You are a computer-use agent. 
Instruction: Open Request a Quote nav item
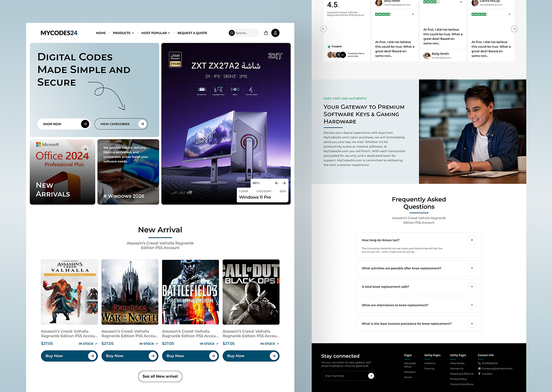tap(192, 33)
